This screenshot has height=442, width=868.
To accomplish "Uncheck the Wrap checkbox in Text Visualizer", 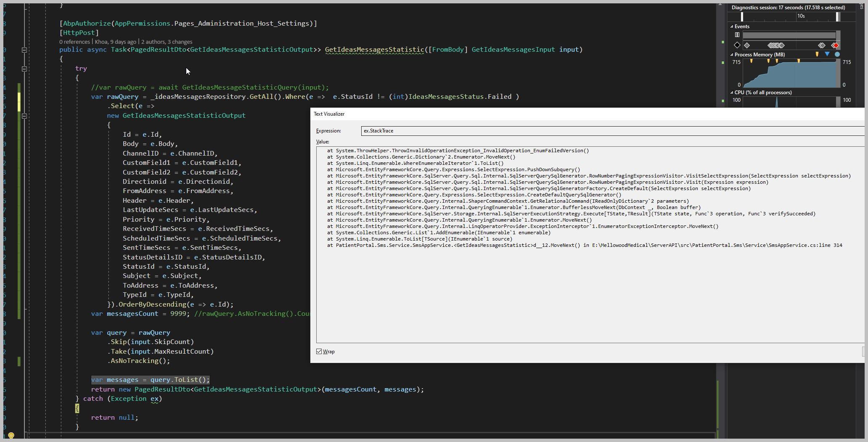I will click(x=320, y=352).
